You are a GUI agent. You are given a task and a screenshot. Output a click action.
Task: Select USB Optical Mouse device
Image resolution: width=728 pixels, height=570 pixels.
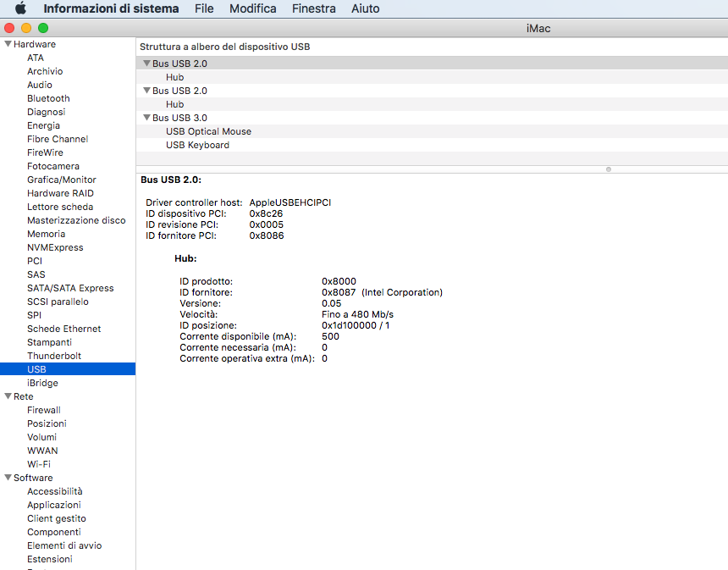click(x=432, y=131)
